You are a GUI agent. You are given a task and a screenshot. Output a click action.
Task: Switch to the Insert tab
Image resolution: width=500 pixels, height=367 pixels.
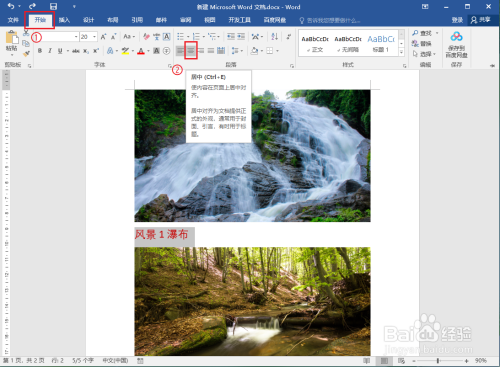(x=64, y=20)
